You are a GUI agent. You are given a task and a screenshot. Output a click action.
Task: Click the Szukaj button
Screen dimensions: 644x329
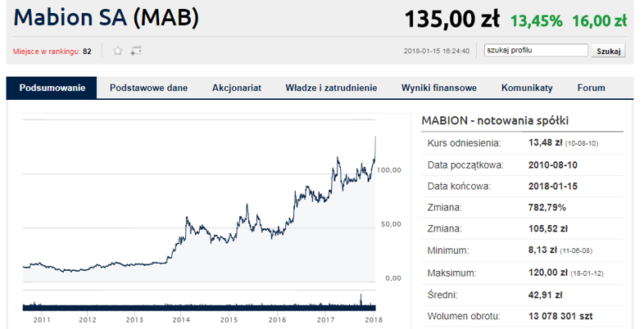pos(608,51)
